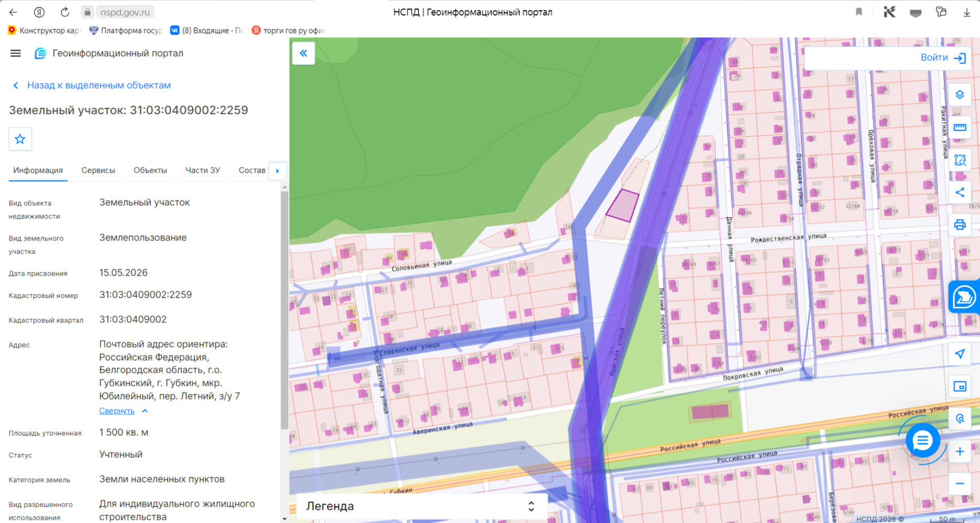Open the map layers icon
980x523 pixels.
[960, 95]
